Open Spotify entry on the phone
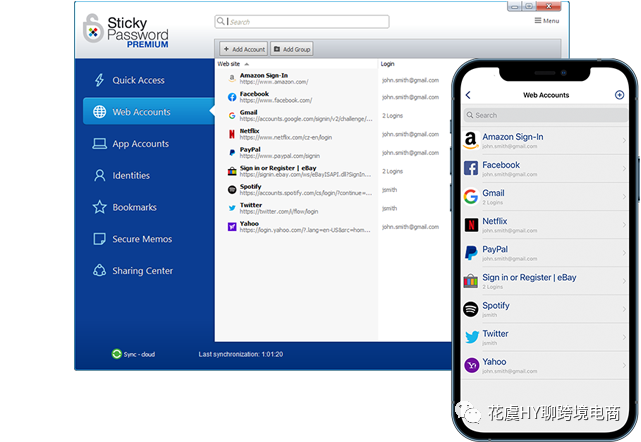The width and height of the screenshot is (641, 442). (545, 309)
